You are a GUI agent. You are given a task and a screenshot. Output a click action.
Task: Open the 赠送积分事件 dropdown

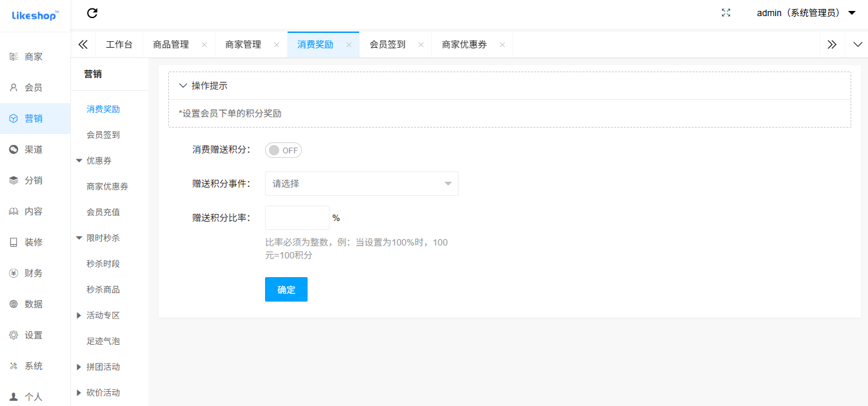point(361,184)
